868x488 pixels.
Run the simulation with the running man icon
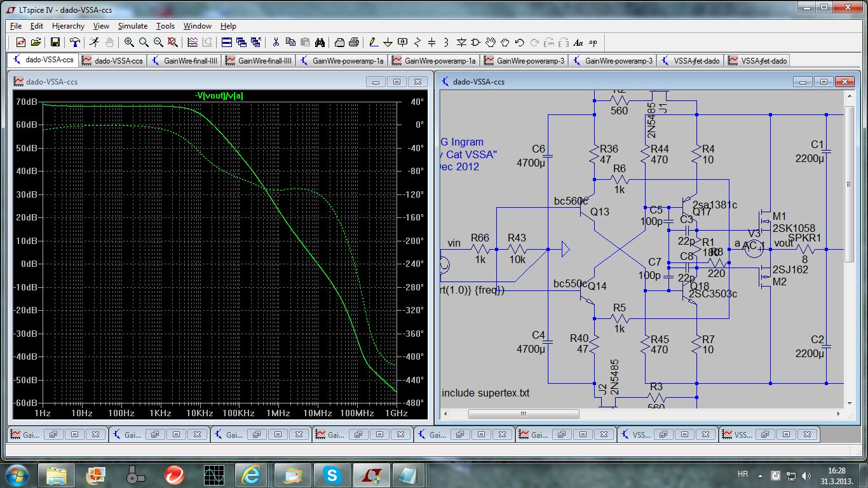[x=94, y=43]
